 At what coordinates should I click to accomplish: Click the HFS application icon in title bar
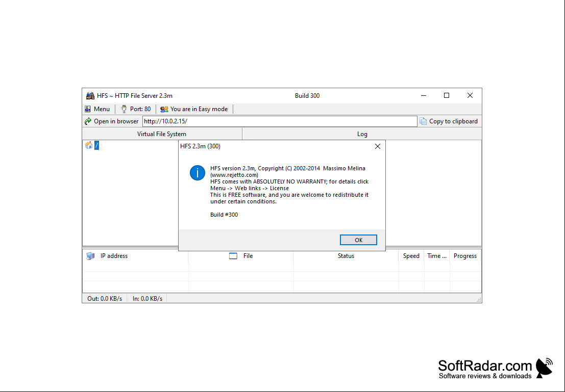pos(90,96)
